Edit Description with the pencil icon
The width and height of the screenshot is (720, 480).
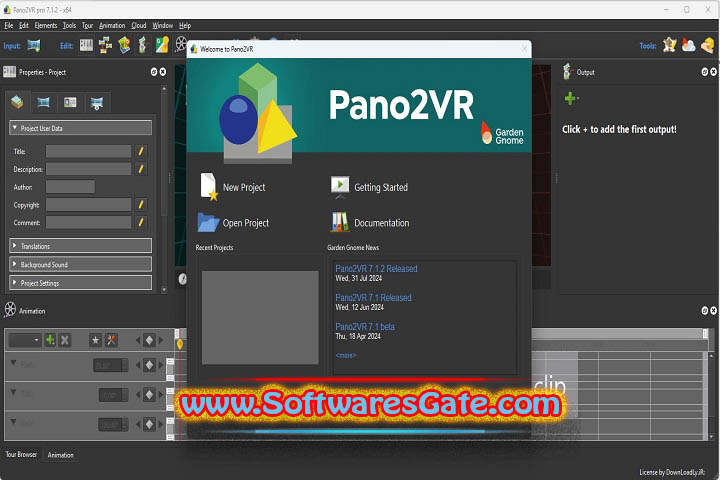tap(141, 169)
